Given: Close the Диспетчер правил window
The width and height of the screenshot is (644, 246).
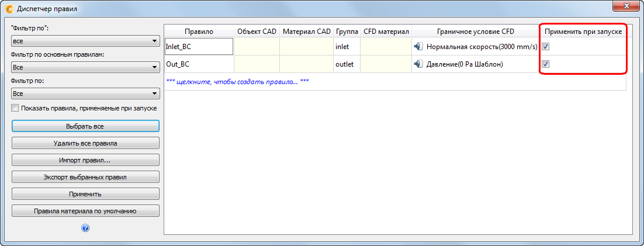Looking at the screenshot, I should [x=626, y=5].
